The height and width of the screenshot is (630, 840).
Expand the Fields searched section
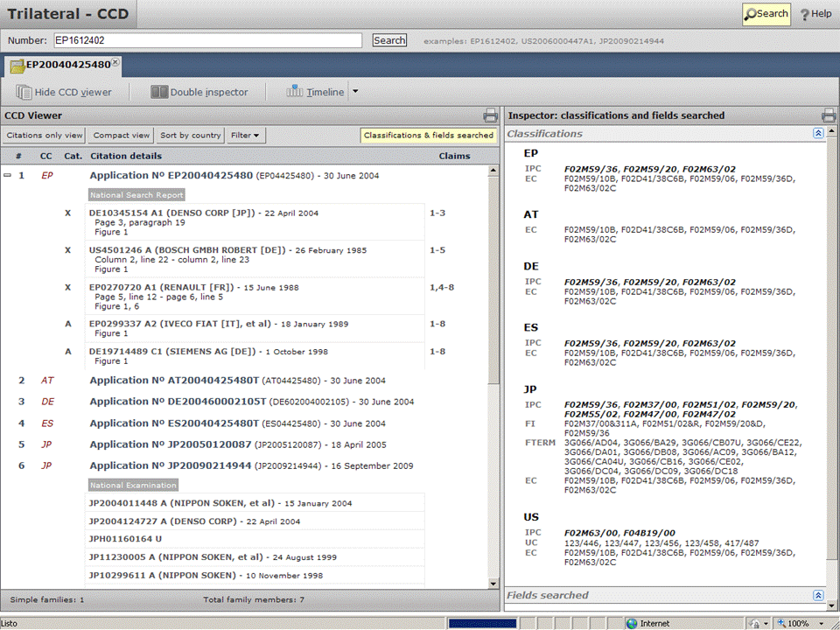pyautogui.click(x=818, y=596)
